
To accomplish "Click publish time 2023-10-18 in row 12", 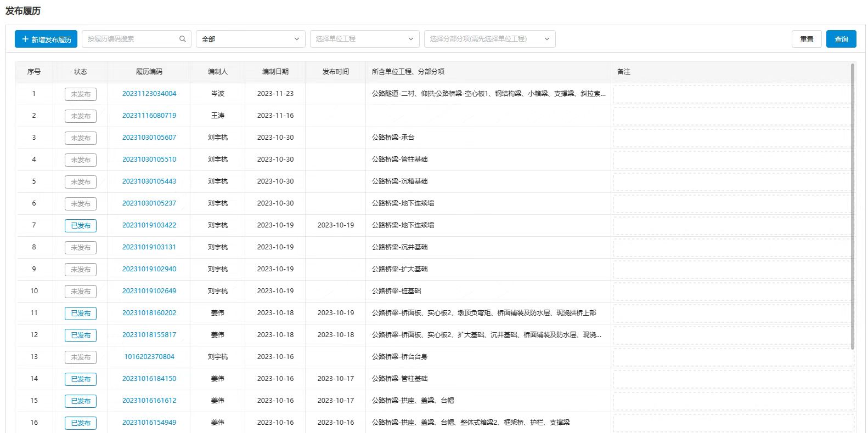I will click(336, 335).
